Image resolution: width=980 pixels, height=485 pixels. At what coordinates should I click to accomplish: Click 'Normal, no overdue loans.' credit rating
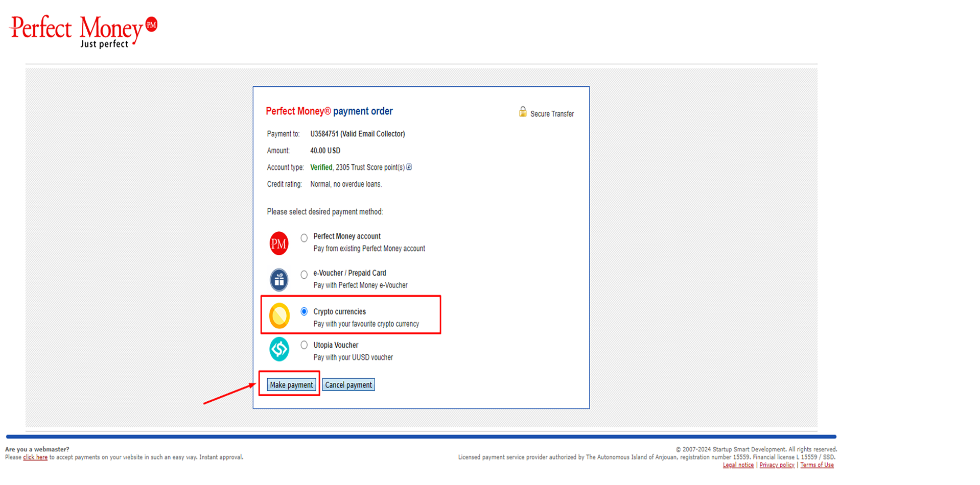(346, 184)
